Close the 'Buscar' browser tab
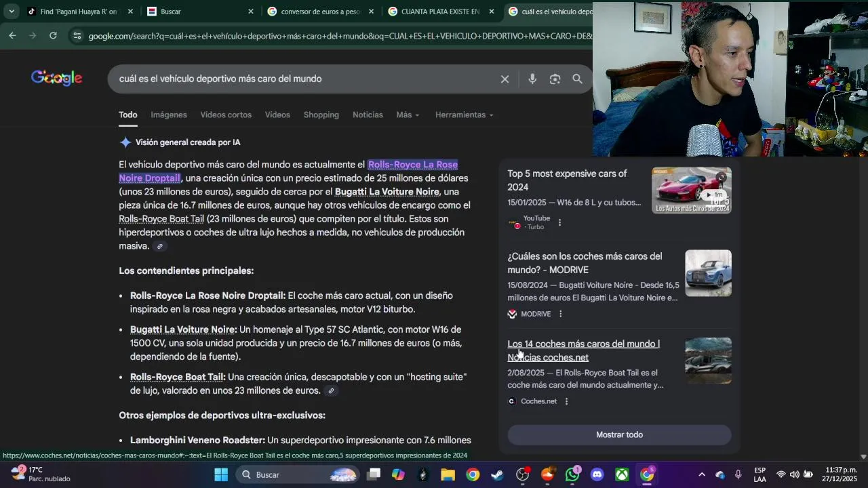Viewport: 868px width, 488px height. (250, 12)
